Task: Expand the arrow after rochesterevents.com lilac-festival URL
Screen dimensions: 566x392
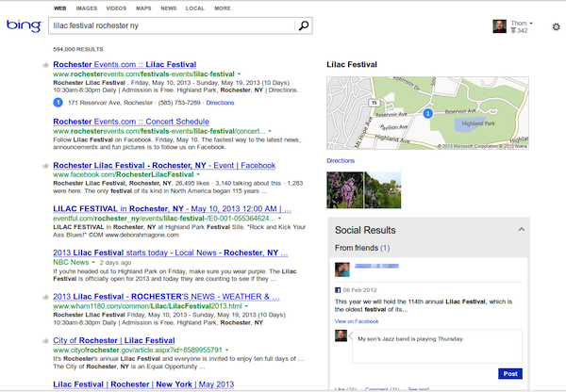Action: click(x=239, y=74)
